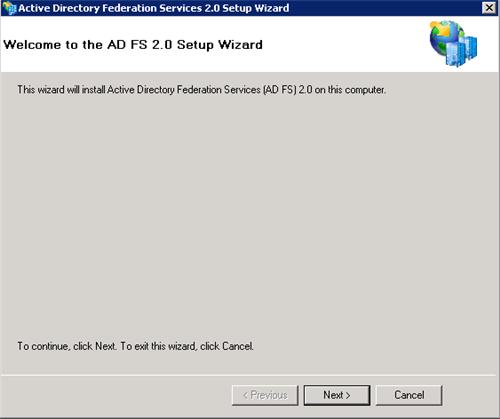The image size is (500, 419).
Task: Close the AD FS Setup Wizard window
Action: pyautogui.click(x=489, y=8)
